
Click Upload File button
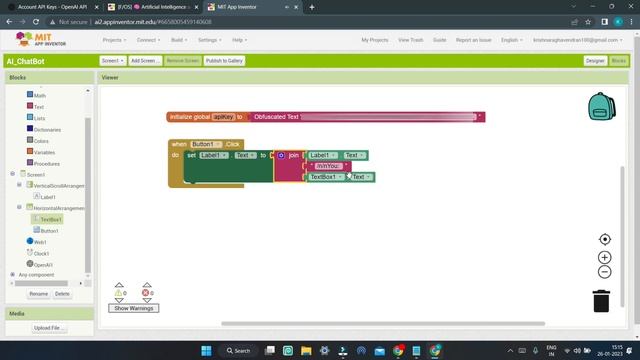pyautogui.click(x=49, y=328)
